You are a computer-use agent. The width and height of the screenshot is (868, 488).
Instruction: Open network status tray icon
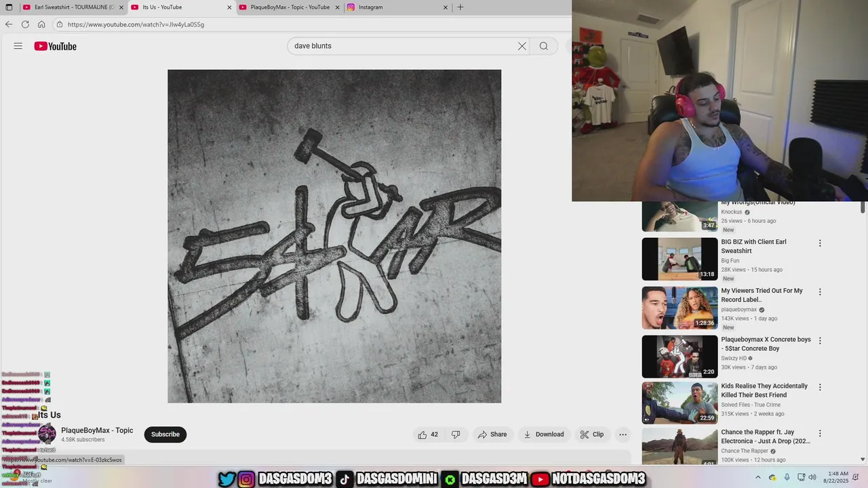point(801,478)
